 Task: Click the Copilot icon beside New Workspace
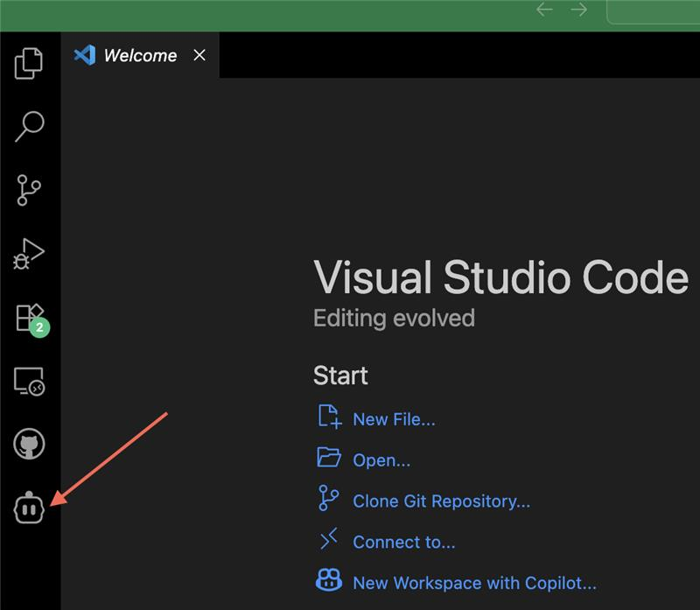[329, 581]
